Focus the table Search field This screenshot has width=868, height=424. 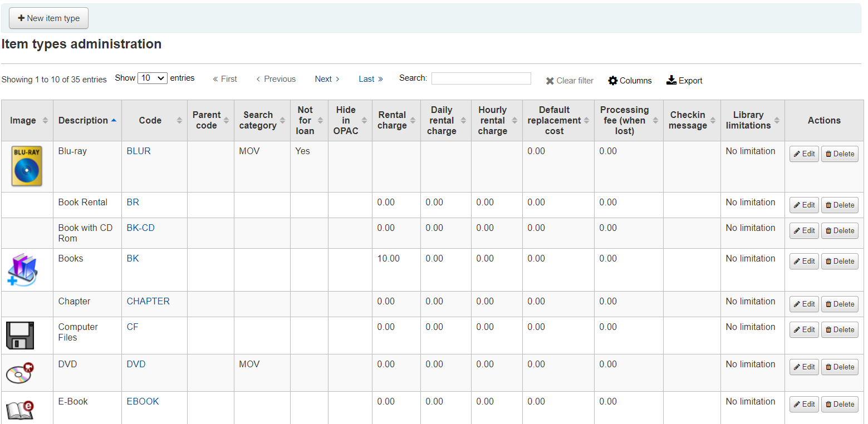[481, 78]
